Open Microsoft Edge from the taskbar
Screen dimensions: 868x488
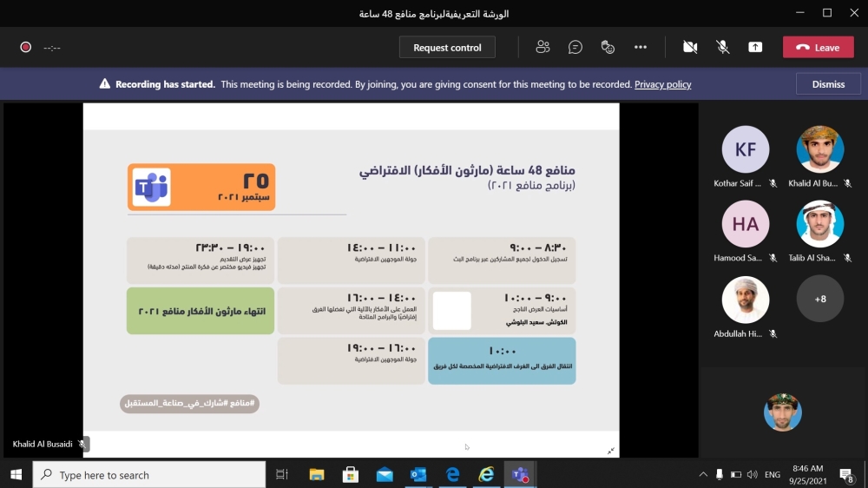pyautogui.click(x=453, y=475)
